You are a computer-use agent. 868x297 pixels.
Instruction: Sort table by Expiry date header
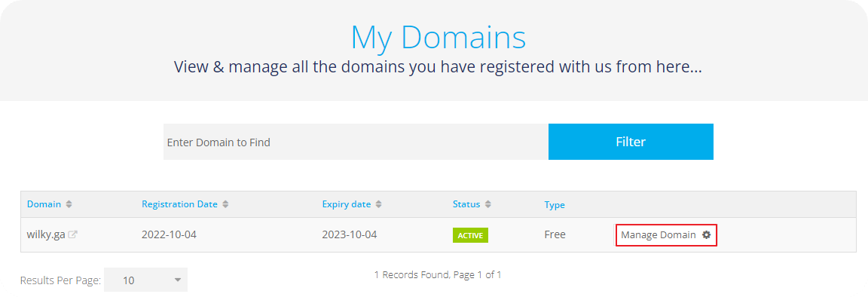point(347,204)
